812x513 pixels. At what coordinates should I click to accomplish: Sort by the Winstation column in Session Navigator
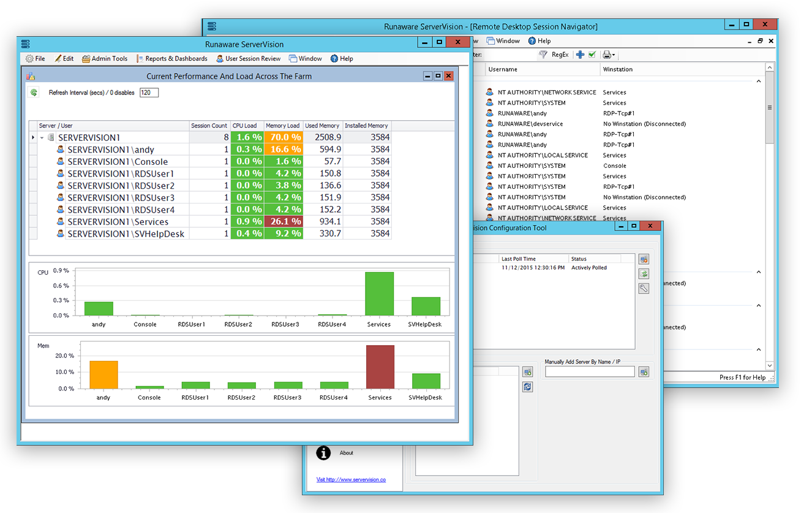683,69
